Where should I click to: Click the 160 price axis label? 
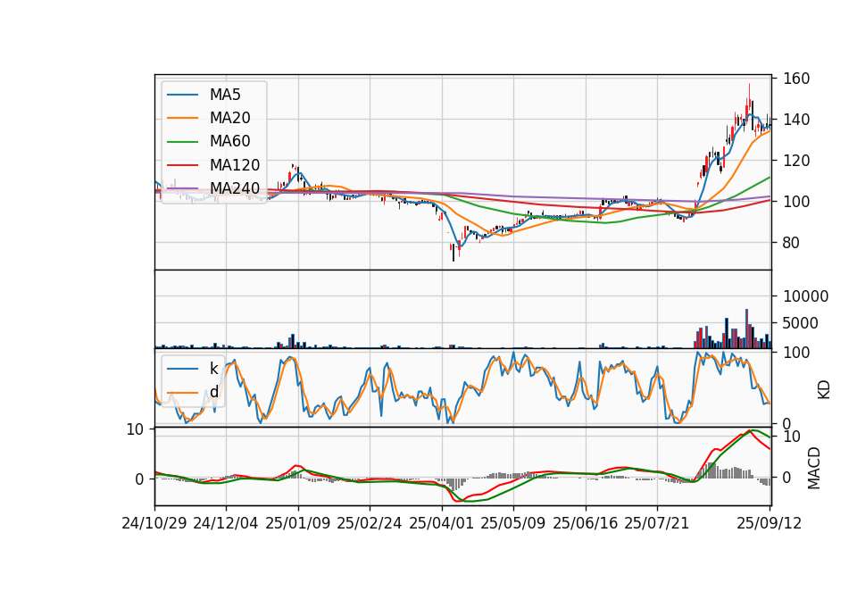(796, 79)
